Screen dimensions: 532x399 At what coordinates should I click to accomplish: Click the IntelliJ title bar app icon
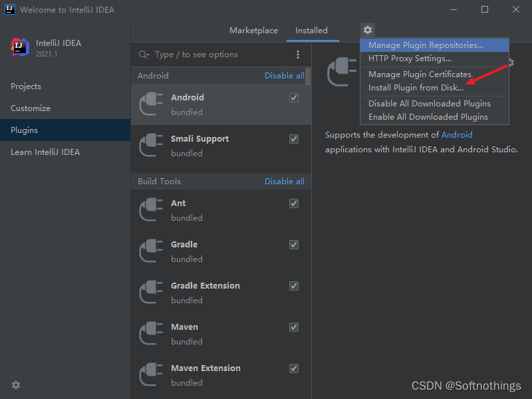coord(10,9)
